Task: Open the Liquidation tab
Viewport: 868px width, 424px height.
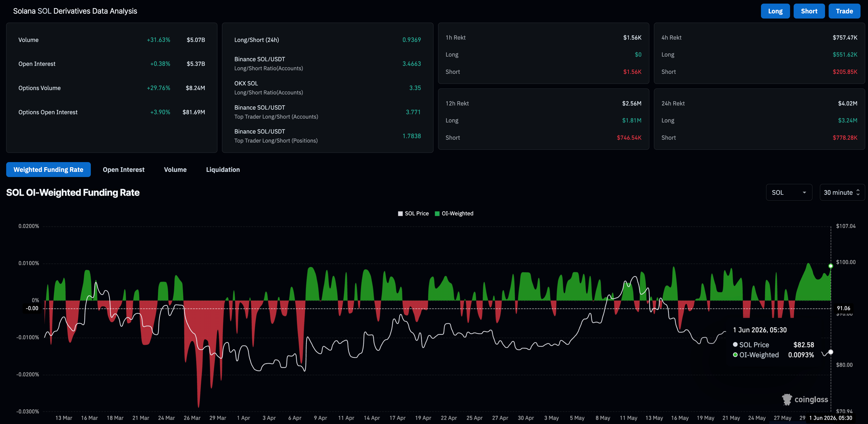Action: pos(223,170)
